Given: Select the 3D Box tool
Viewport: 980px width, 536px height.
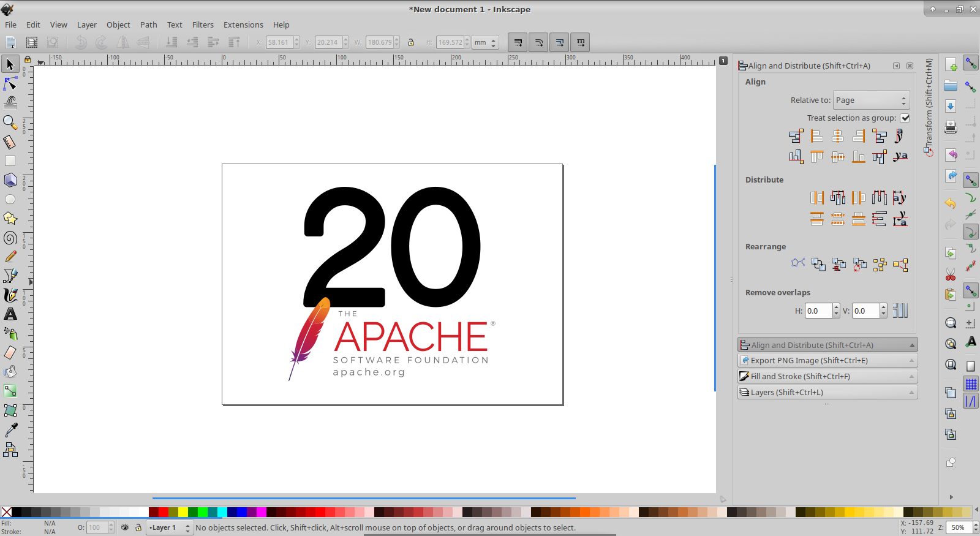Looking at the screenshot, I should [10, 180].
